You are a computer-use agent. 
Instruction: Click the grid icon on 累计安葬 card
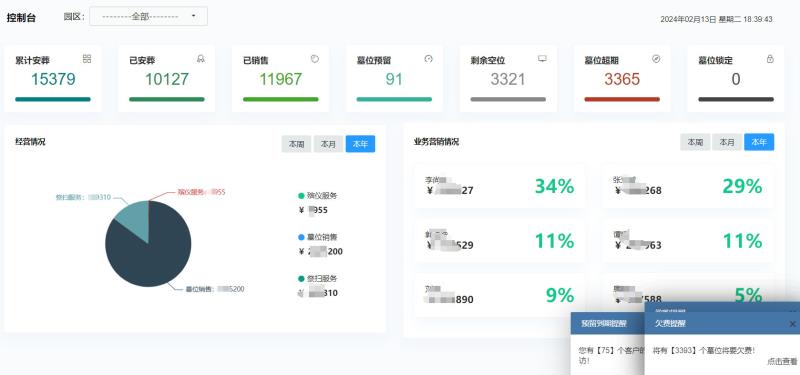pyautogui.click(x=87, y=59)
